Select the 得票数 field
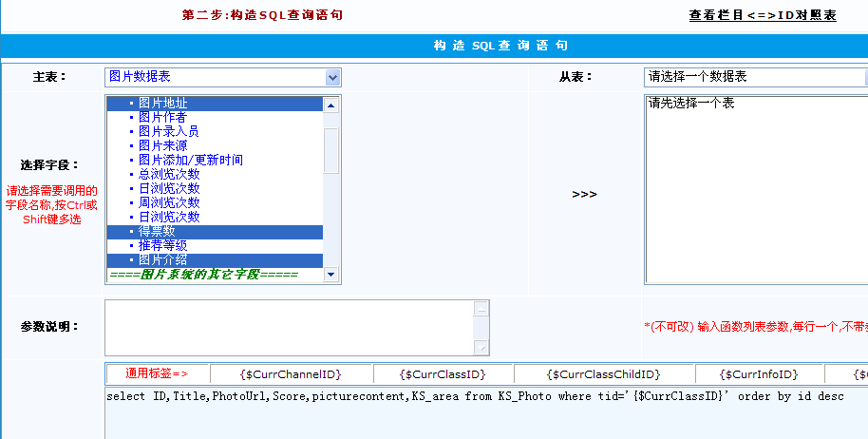Viewport: 868px width, 439px height. coord(157,231)
